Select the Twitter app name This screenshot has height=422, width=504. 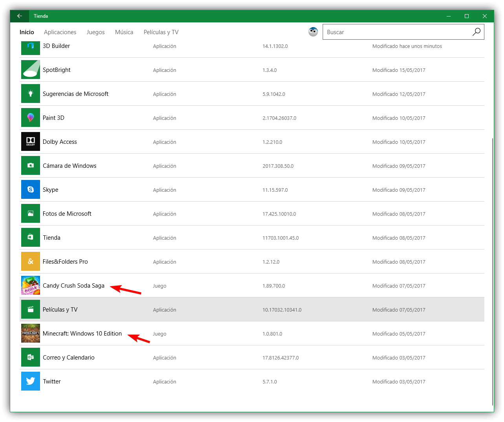pyautogui.click(x=52, y=382)
